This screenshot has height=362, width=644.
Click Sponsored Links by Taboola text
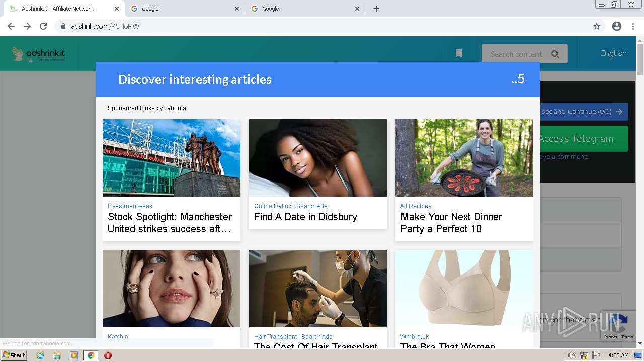(147, 108)
